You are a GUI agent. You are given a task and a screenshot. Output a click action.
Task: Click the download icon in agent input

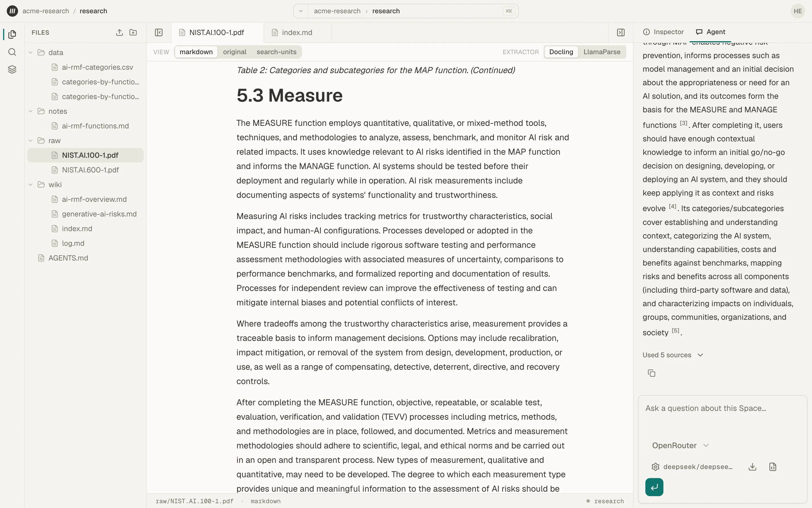coord(753,467)
